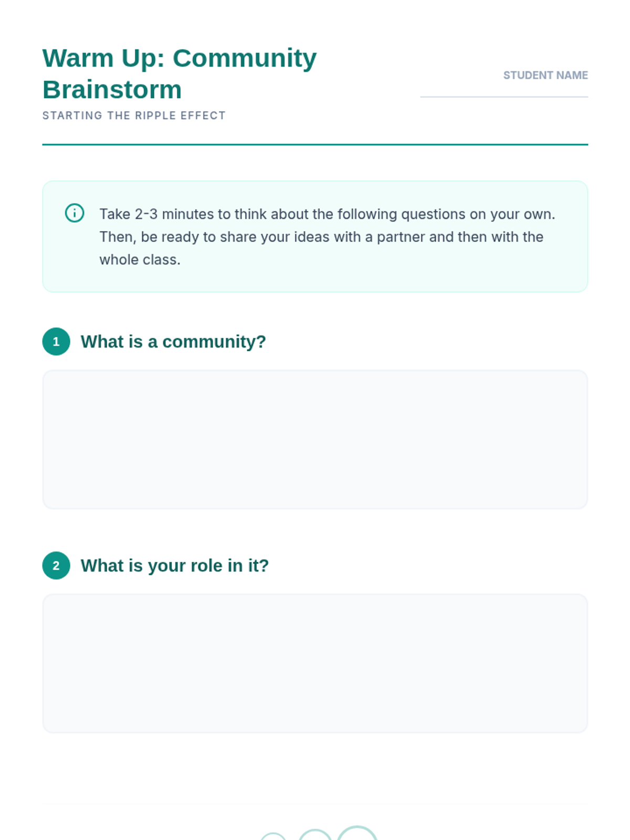Click in the Student Name line field
This screenshot has width=630, height=840.
pyautogui.click(x=504, y=91)
